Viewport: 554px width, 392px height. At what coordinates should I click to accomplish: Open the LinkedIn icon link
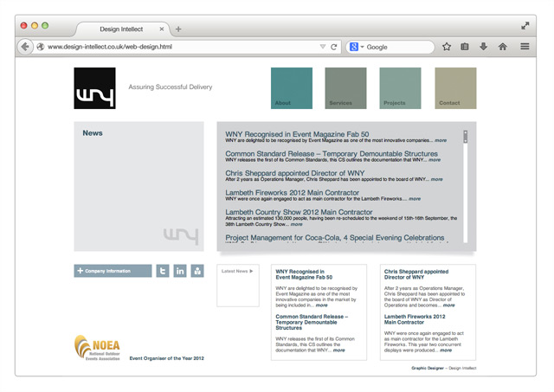click(180, 271)
